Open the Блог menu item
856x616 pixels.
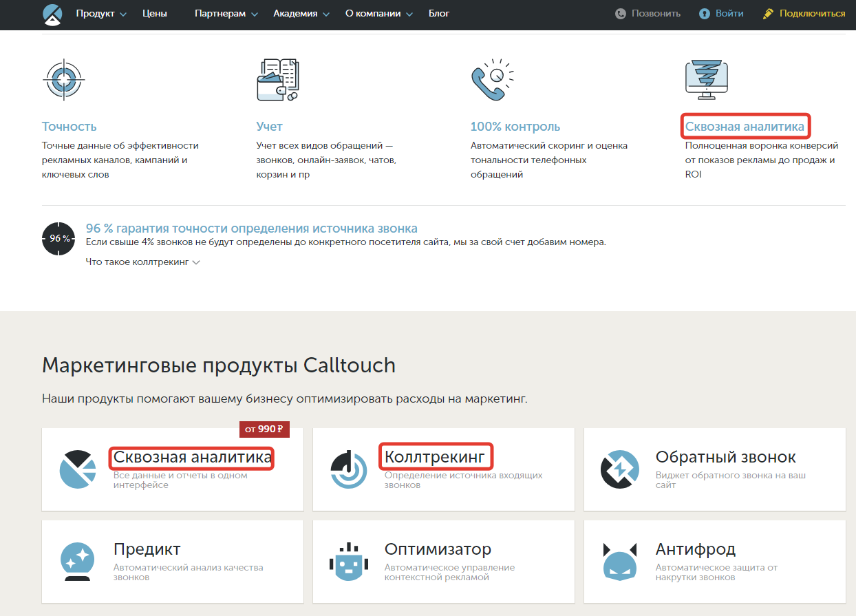(439, 14)
